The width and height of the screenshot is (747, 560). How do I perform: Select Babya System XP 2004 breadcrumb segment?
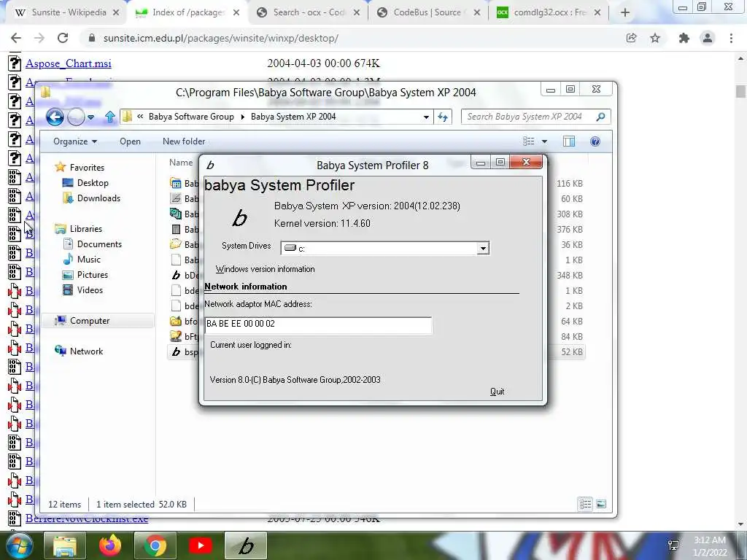[x=293, y=117]
